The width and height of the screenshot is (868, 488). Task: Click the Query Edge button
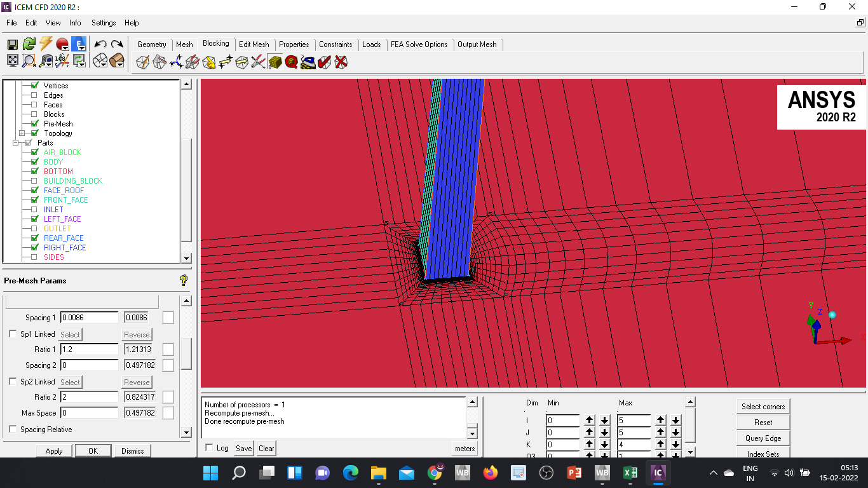pyautogui.click(x=763, y=438)
